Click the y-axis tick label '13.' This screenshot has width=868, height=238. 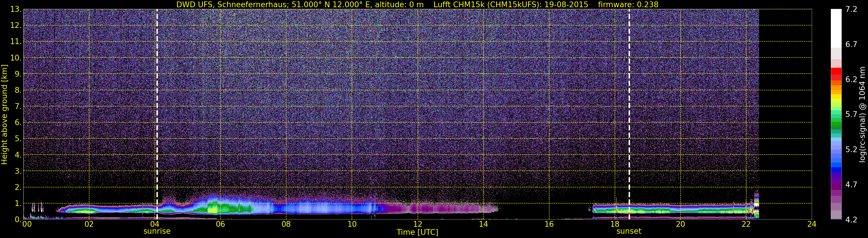pyautogui.click(x=16, y=10)
